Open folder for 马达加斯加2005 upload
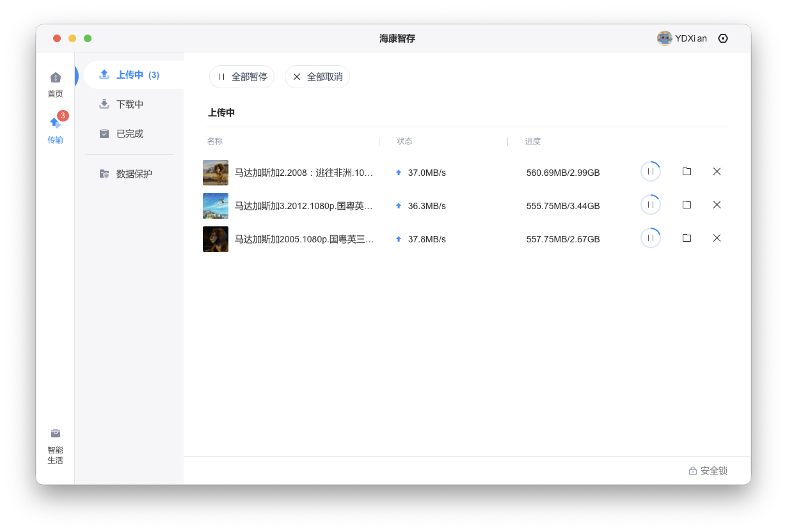Viewport: 787px width, 532px height. click(x=687, y=238)
